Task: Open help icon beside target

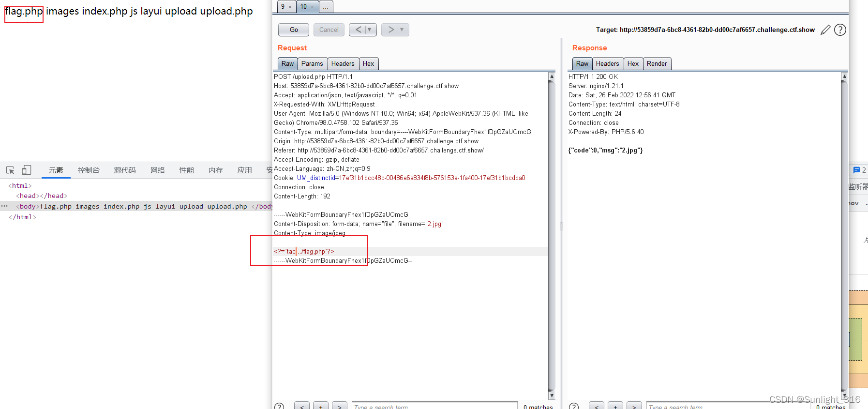Action: click(x=840, y=30)
